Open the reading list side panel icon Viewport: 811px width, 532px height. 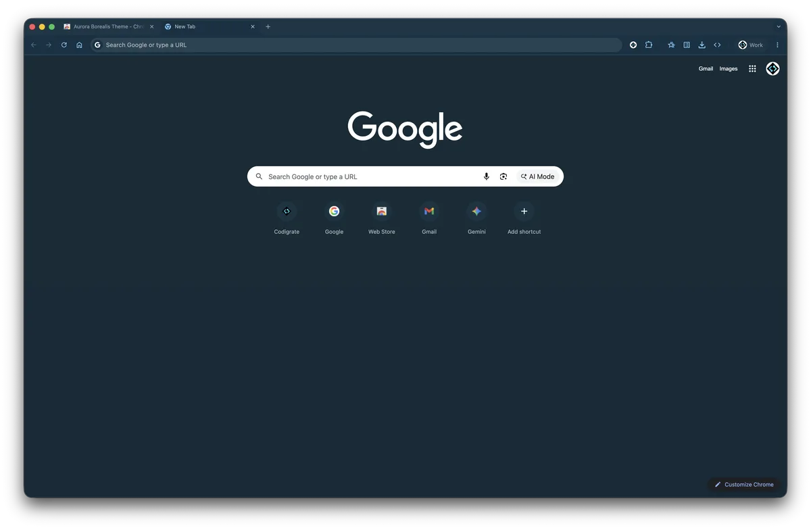pyautogui.click(x=687, y=45)
